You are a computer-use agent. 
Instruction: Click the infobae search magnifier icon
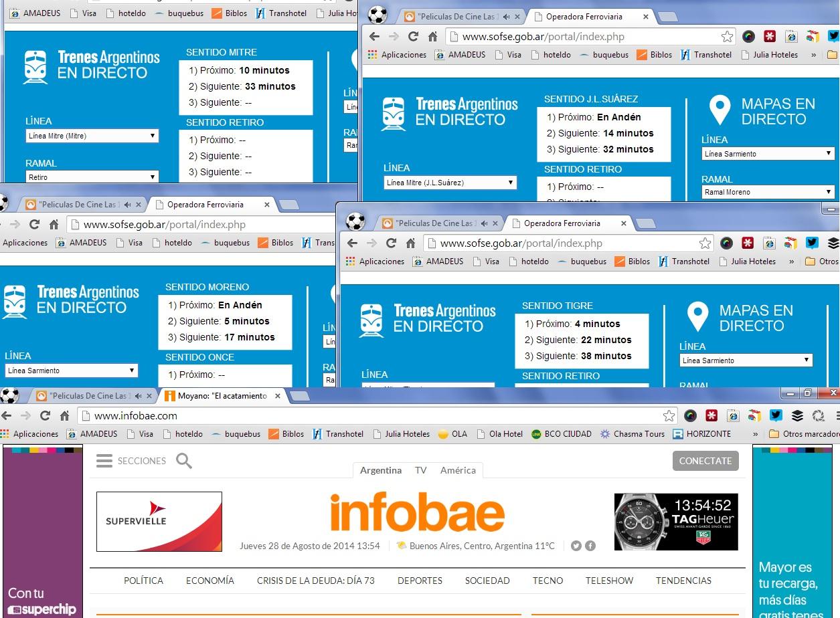(184, 461)
